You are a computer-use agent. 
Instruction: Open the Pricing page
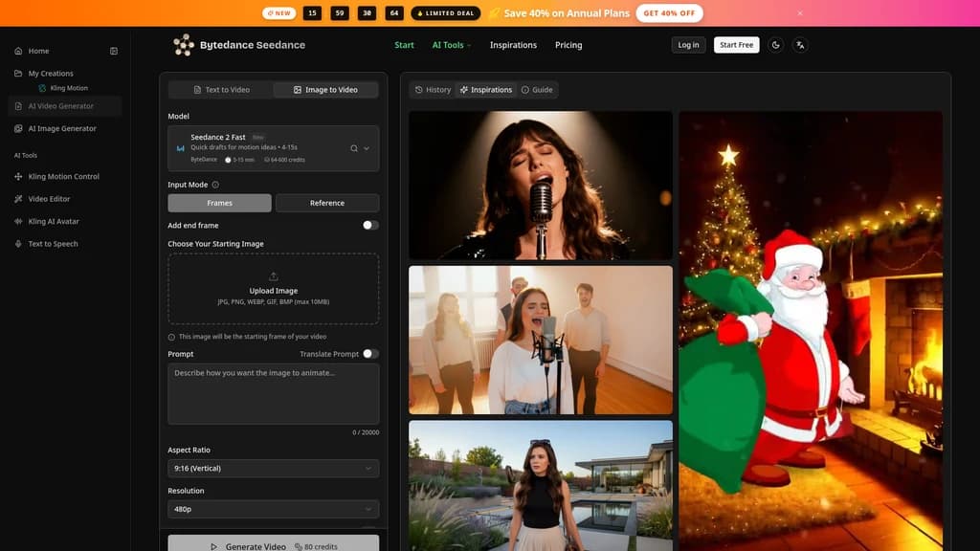tap(568, 45)
